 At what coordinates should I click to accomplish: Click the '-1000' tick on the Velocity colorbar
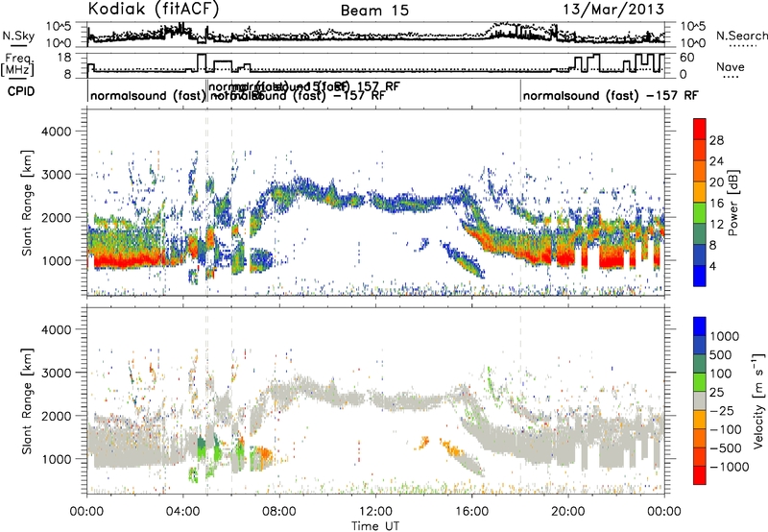pyautogui.click(x=729, y=467)
